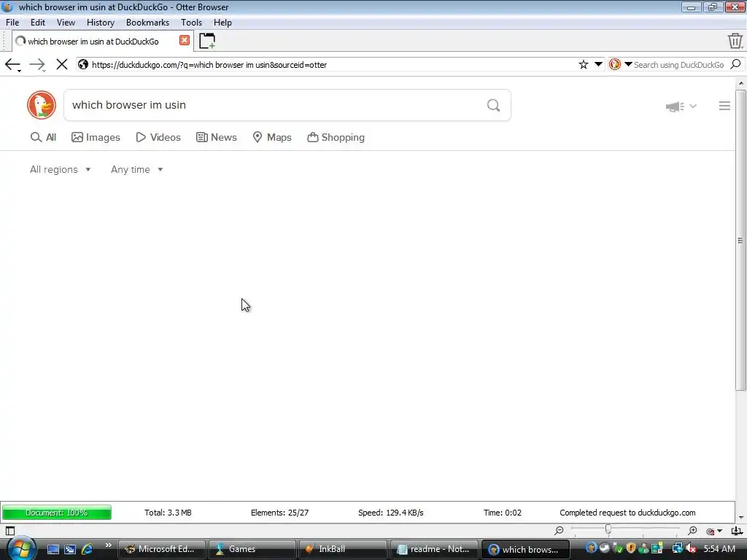Image resolution: width=747 pixels, height=560 pixels.
Task: Open the closed tabs trash icon
Action: 735,41
